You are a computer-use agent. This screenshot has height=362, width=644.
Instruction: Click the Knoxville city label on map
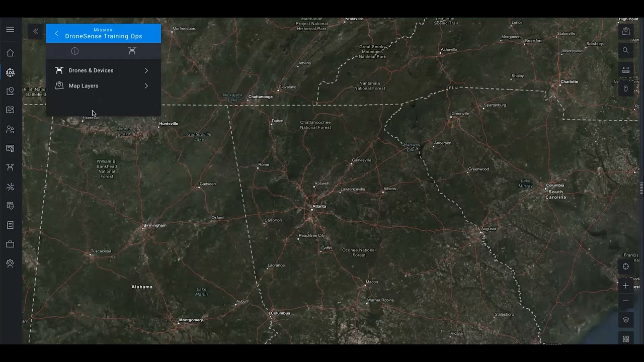click(x=354, y=19)
